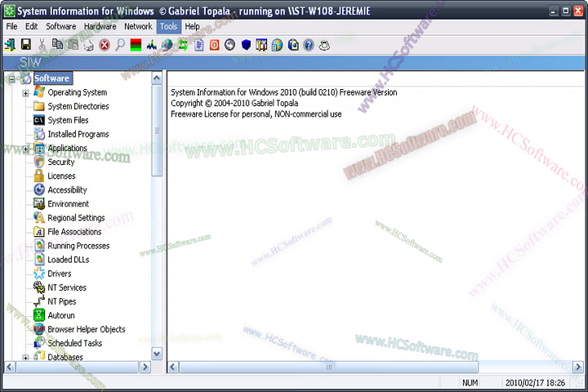Select System Directories in the tree
The width and height of the screenshot is (588, 392).
click(78, 106)
